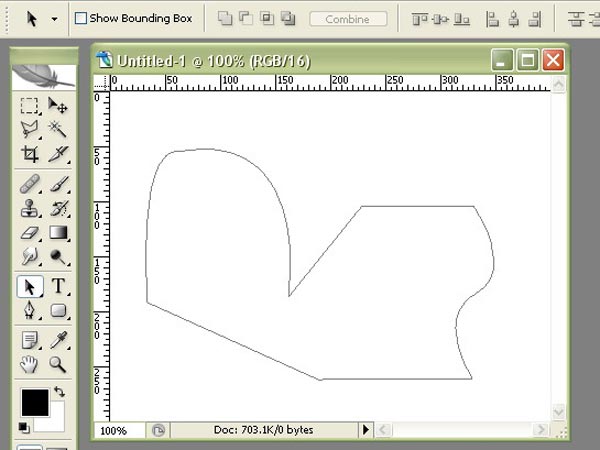Click the background white color swatch

click(57, 423)
